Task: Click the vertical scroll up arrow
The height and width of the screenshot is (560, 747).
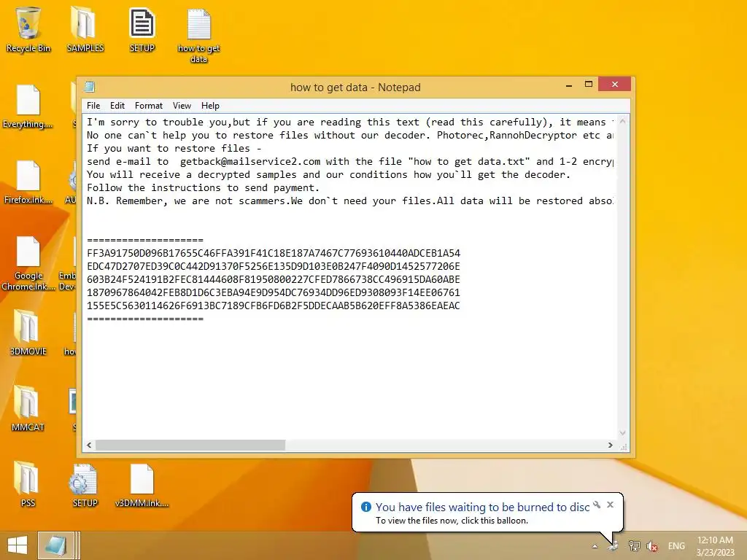Action: tap(622, 122)
